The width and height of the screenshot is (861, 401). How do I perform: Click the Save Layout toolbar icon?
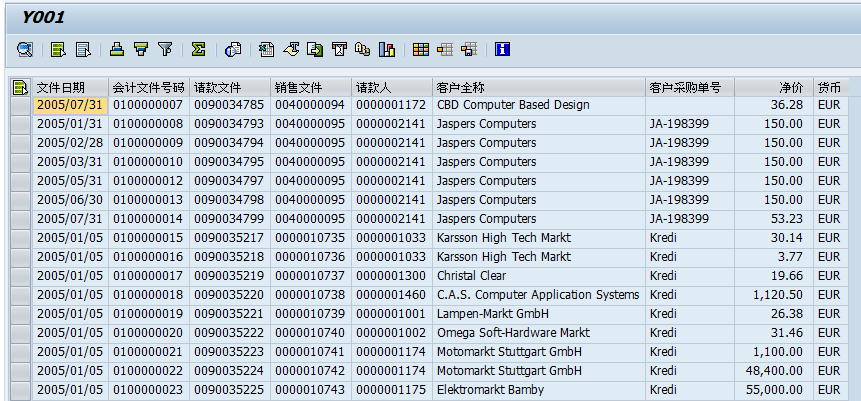click(469, 49)
